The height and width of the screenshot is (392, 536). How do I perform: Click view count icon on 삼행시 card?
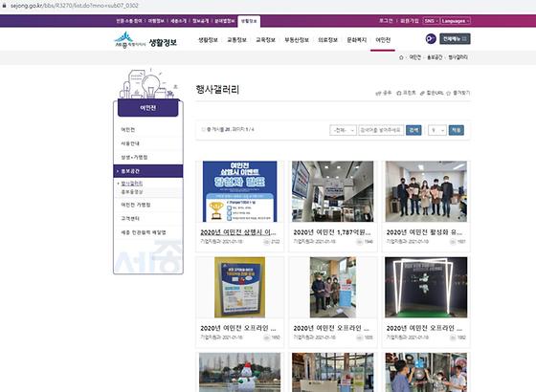(266, 242)
